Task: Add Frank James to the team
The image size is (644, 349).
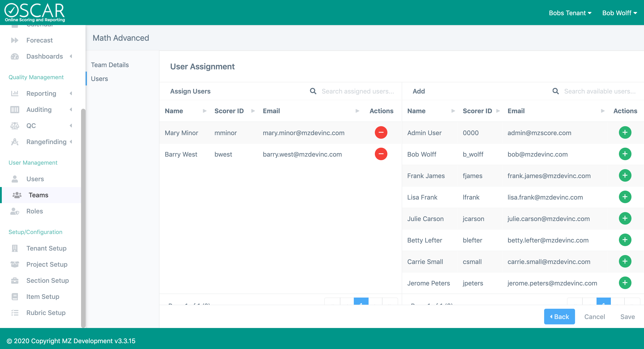Action: click(625, 175)
